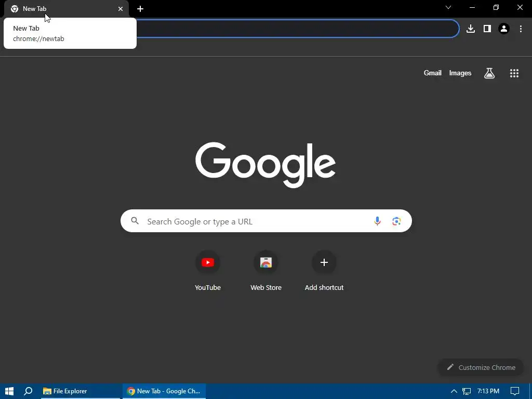Open the Windows notification center

[x=515, y=391]
